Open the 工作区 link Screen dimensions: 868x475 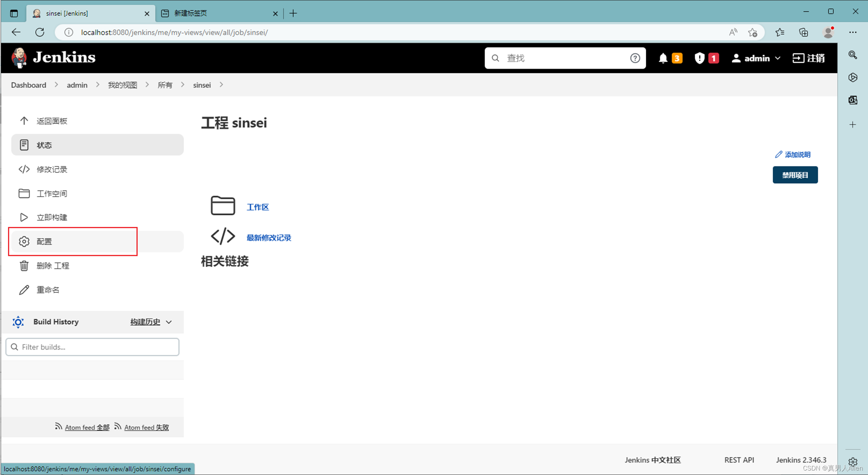coord(258,207)
